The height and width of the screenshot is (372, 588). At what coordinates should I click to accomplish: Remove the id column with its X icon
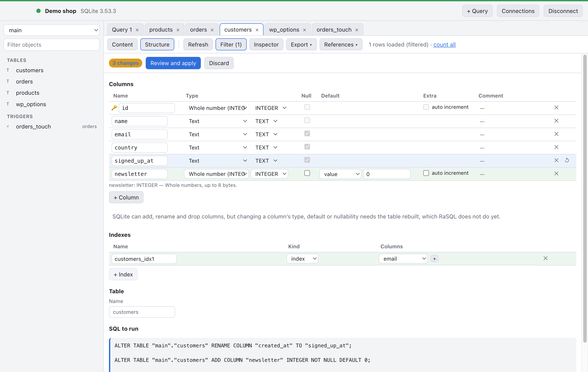(556, 107)
